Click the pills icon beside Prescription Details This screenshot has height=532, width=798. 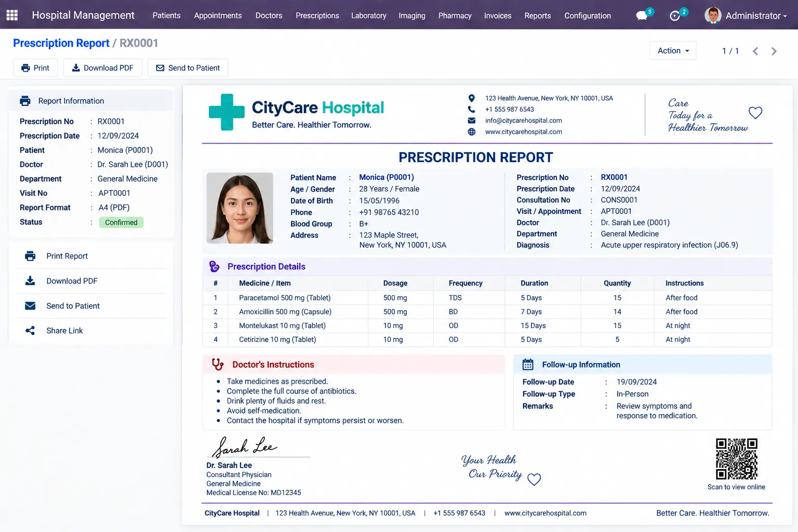214,267
